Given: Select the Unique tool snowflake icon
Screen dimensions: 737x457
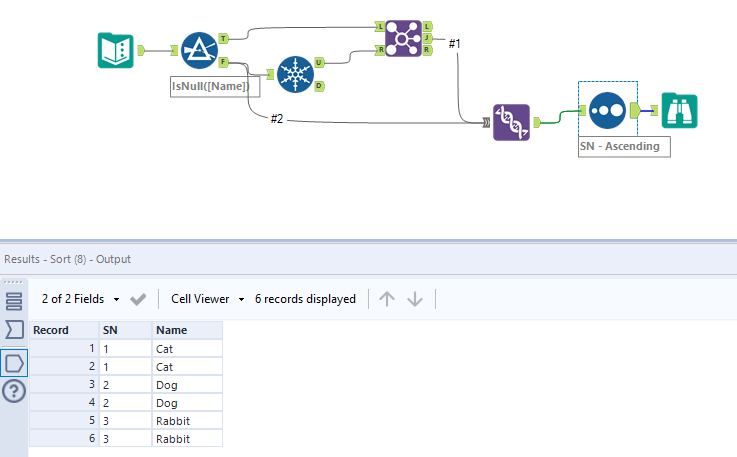Looking at the screenshot, I should [295, 74].
